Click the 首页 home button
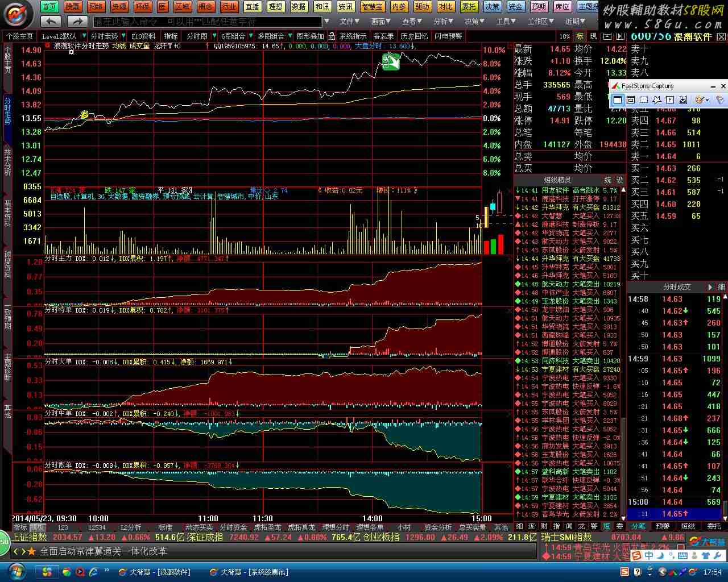The height and width of the screenshot is (582, 728). (49, 7)
